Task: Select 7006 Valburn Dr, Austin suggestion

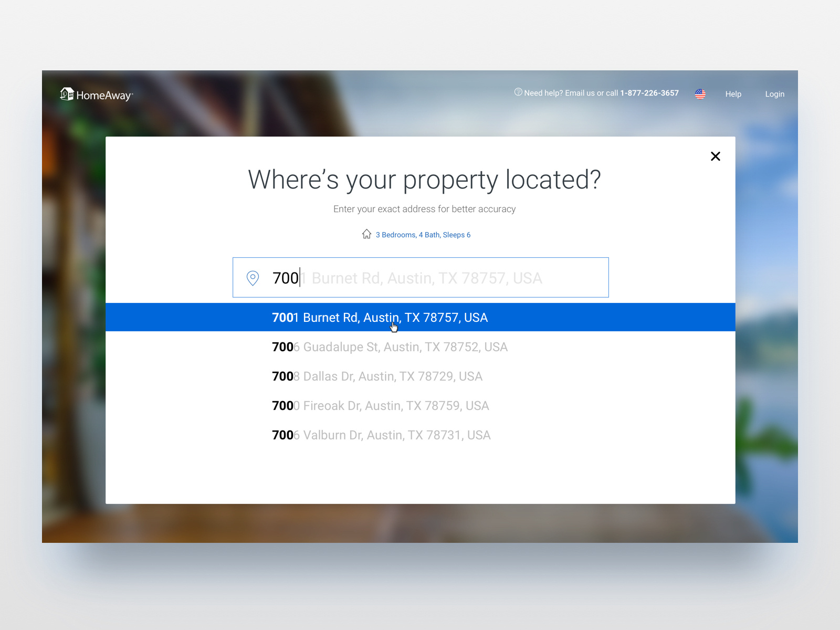Action: pyautogui.click(x=381, y=435)
